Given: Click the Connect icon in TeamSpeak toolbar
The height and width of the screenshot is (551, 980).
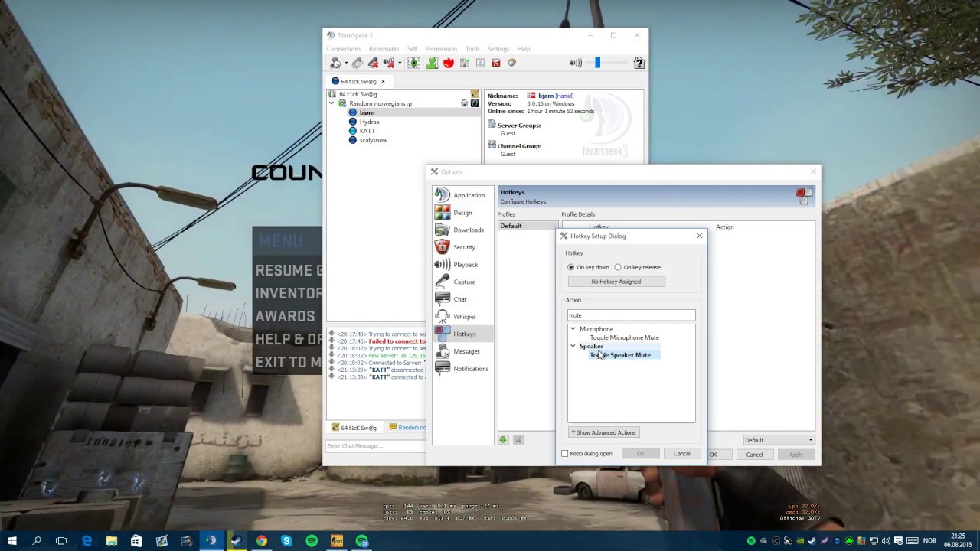Looking at the screenshot, I should pos(335,63).
